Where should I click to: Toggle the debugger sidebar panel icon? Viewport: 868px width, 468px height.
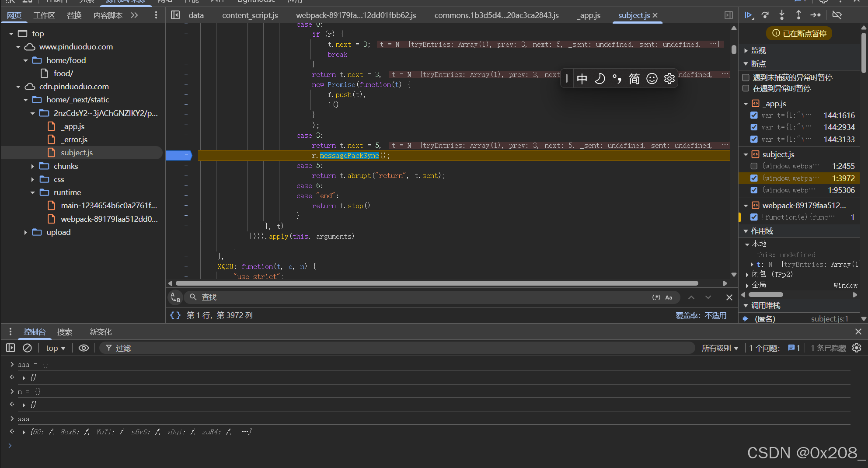click(729, 15)
